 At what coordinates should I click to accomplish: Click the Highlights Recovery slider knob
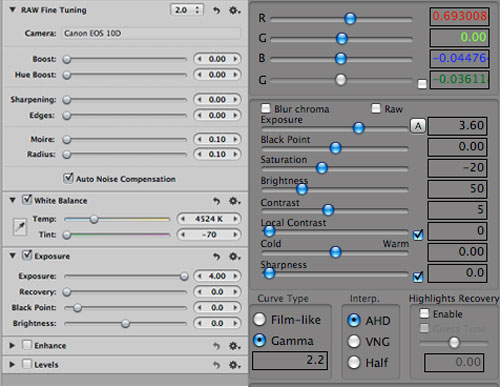tap(454, 342)
